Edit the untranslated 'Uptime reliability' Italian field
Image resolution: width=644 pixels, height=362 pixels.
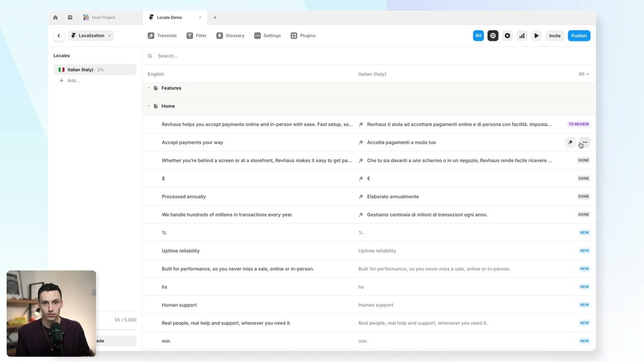377,251
